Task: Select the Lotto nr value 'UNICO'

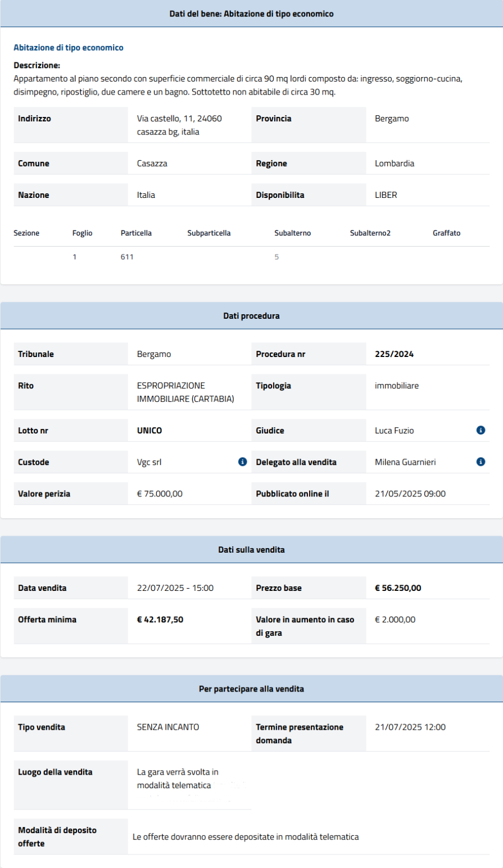Action: tap(149, 431)
